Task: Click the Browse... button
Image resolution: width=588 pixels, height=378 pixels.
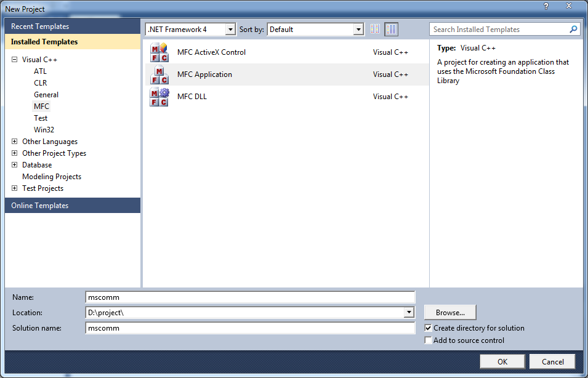Action: (x=450, y=312)
